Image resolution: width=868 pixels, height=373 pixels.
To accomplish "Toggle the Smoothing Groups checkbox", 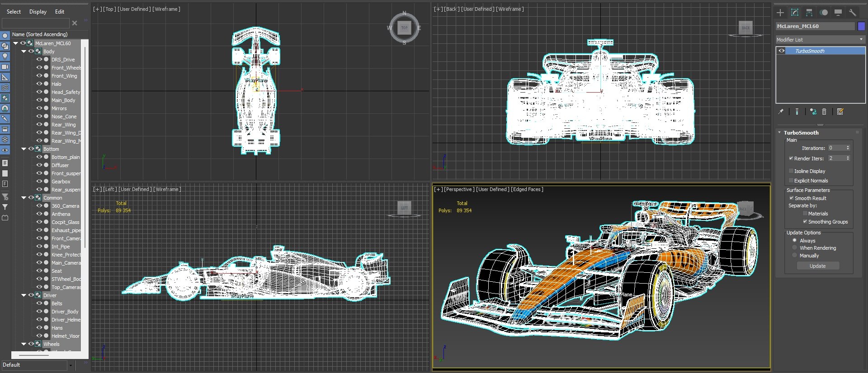I will click(x=805, y=222).
